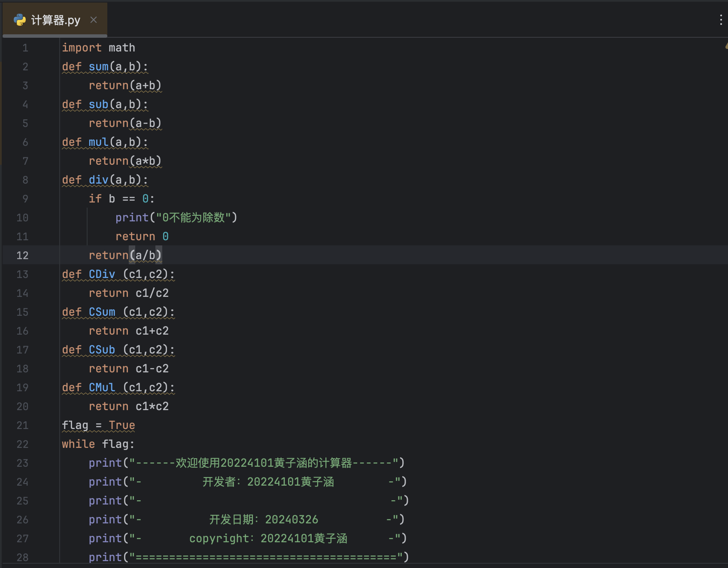Click the 'copyright' text in print statement
Viewport: 728px width, 568px height.
tap(219, 539)
